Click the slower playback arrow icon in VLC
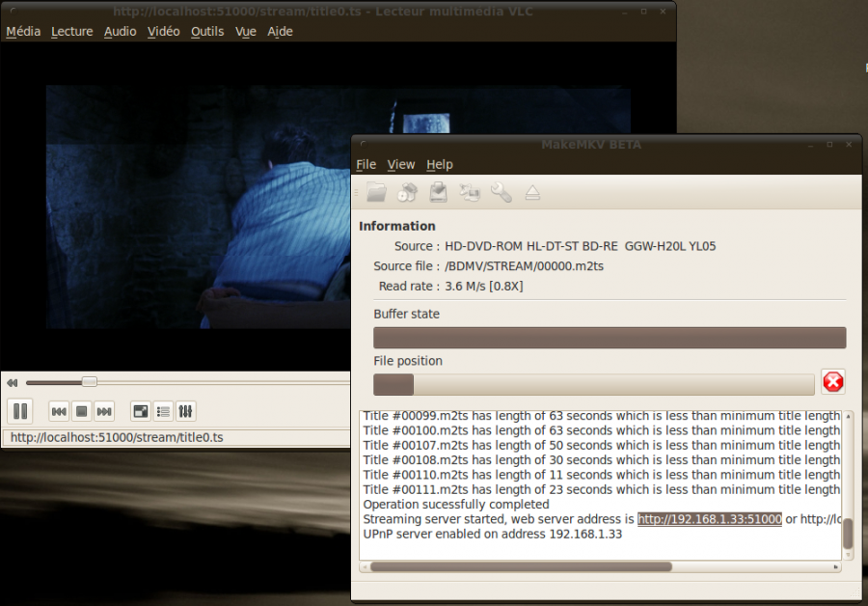868x606 pixels. coord(13,383)
